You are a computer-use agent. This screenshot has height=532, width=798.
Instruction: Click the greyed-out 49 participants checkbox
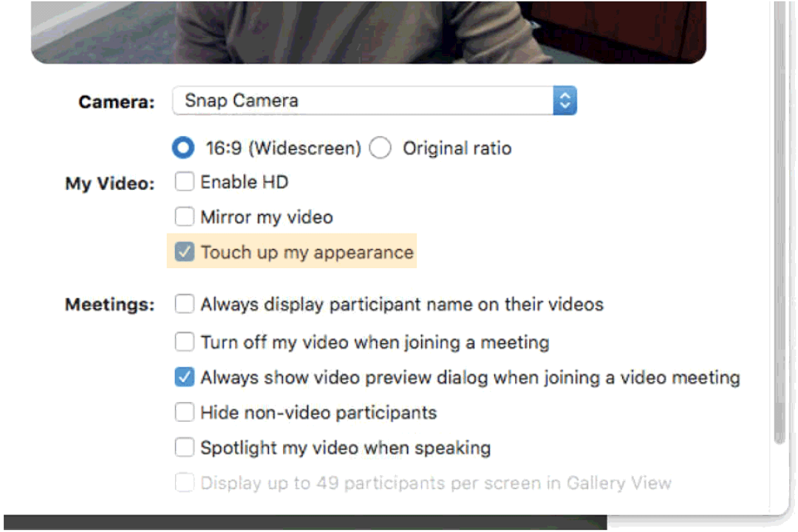[184, 483]
